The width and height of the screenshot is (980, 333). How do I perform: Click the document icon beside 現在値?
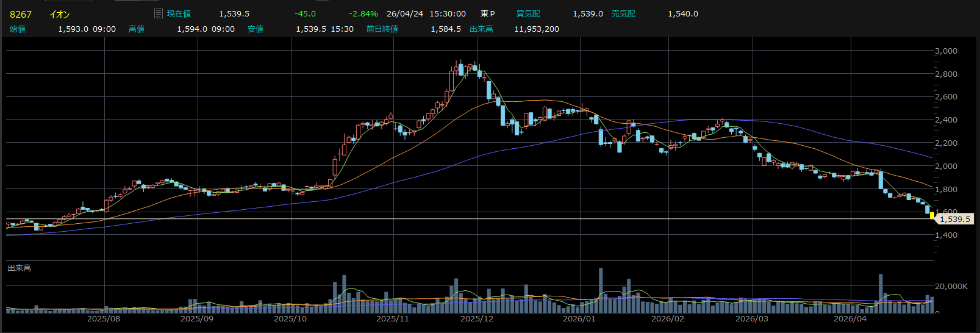pos(159,13)
